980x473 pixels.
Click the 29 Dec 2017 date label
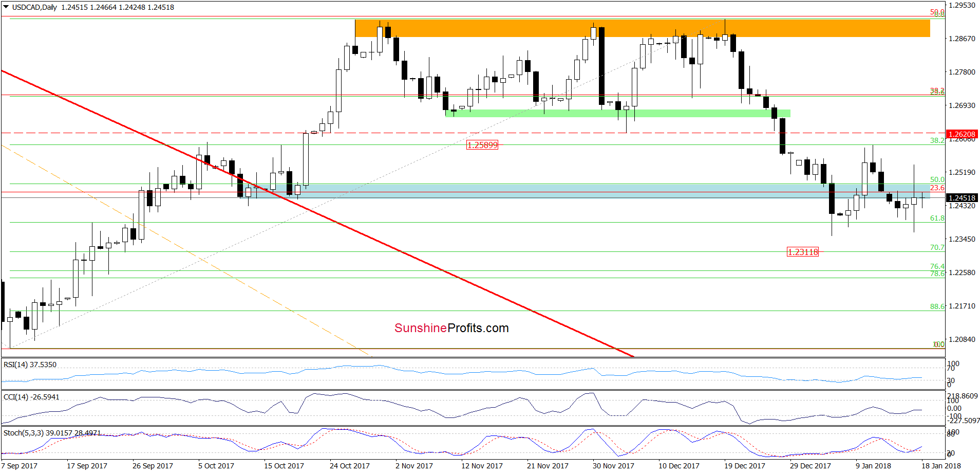pyautogui.click(x=811, y=466)
